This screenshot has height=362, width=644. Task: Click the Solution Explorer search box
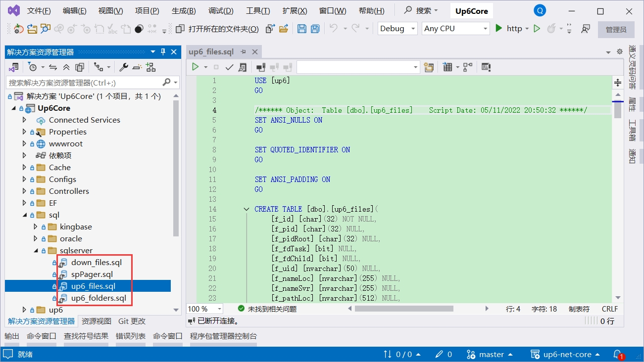coord(84,83)
